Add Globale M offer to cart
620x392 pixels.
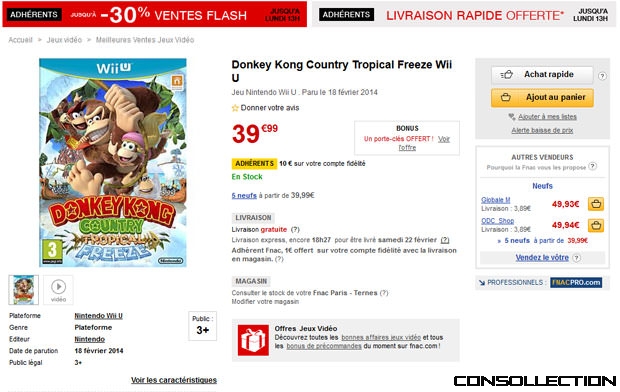click(596, 204)
